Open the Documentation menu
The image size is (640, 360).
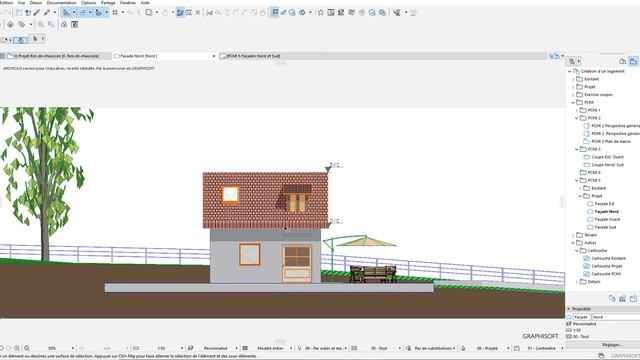(62, 2)
